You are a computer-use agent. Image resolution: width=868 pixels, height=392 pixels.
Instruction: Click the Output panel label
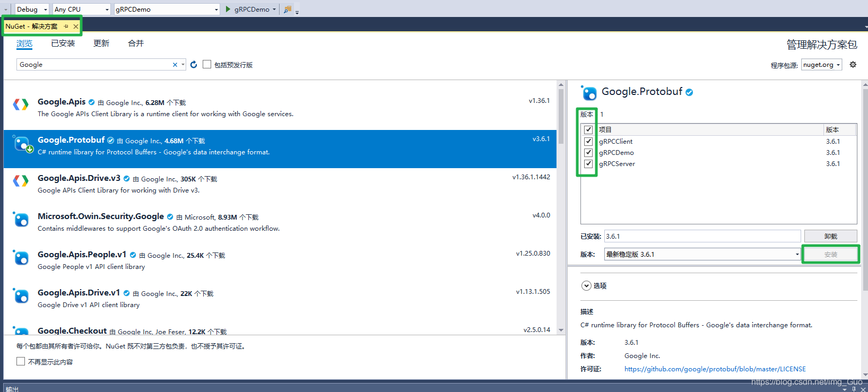pos(12,389)
